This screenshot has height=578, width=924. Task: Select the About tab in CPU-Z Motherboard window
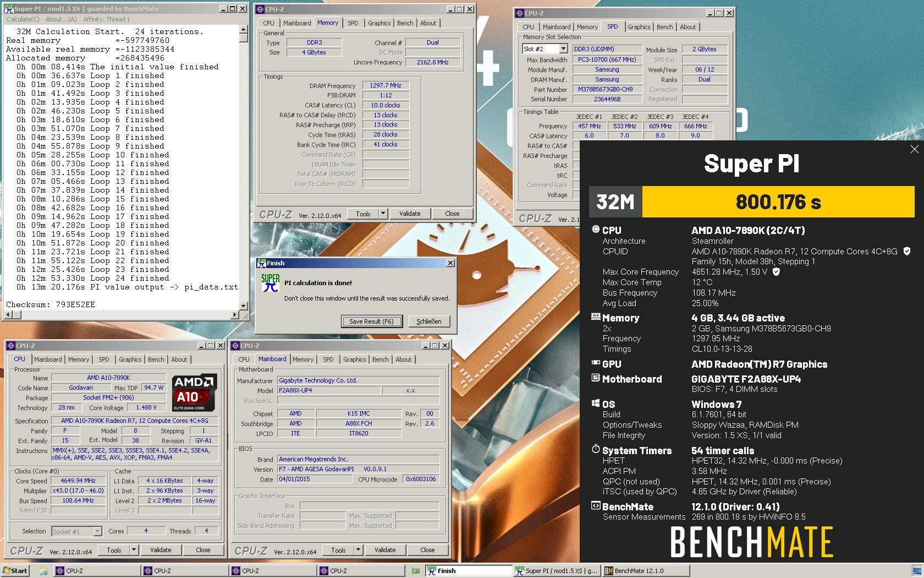(404, 359)
